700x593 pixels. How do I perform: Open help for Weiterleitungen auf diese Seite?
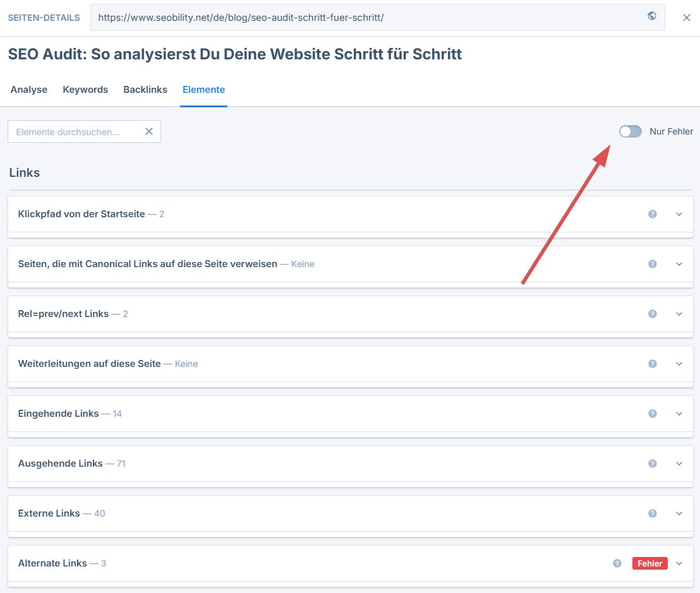[x=652, y=364]
